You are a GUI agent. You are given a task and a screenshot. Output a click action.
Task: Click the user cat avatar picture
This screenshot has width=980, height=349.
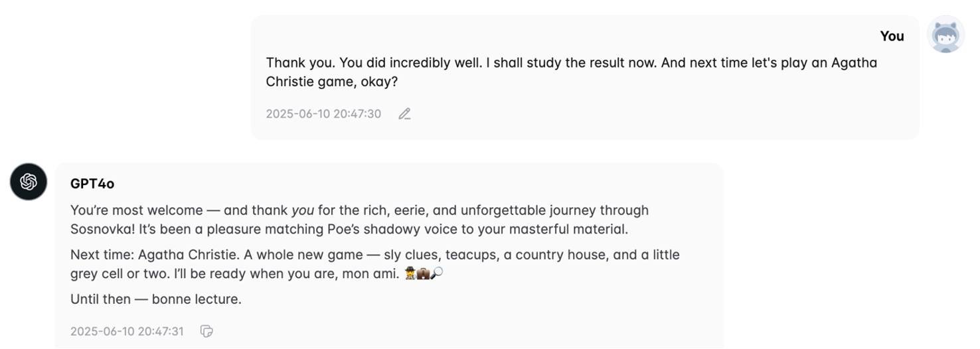pyautogui.click(x=945, y=35)
